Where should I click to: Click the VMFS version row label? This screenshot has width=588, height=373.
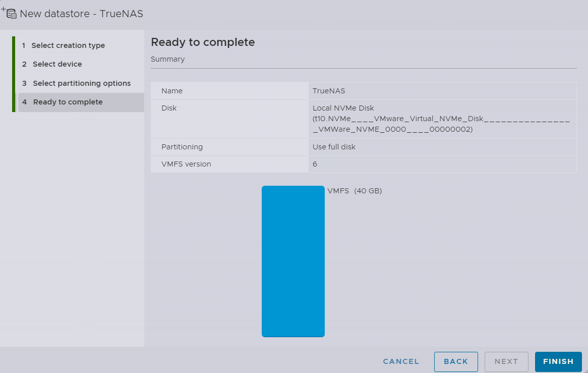[187, 164]
